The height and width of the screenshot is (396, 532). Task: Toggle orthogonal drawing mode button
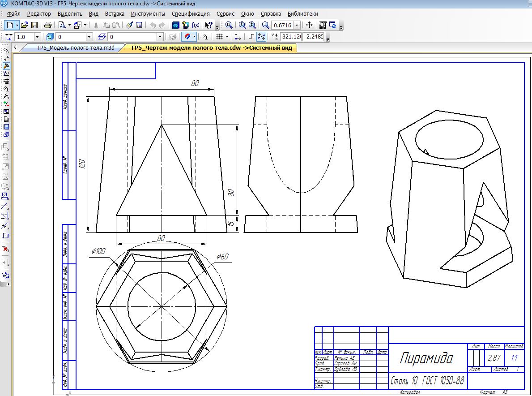(251, 37)
